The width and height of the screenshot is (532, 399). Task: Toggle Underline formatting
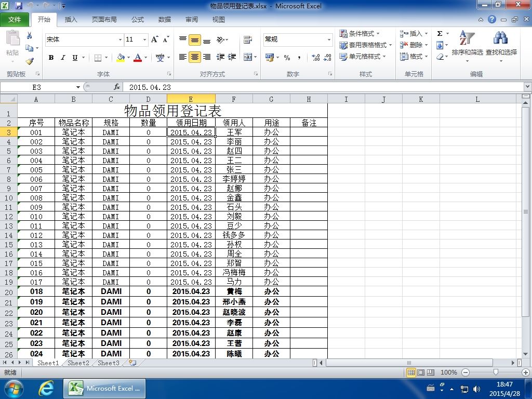[75, 57]
